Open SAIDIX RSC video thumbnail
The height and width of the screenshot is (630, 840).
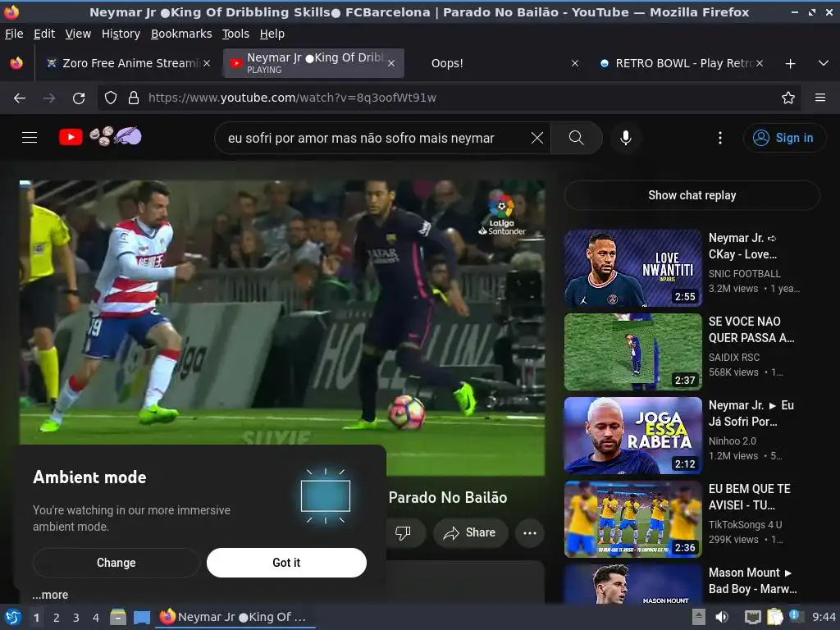pos(632,351)
